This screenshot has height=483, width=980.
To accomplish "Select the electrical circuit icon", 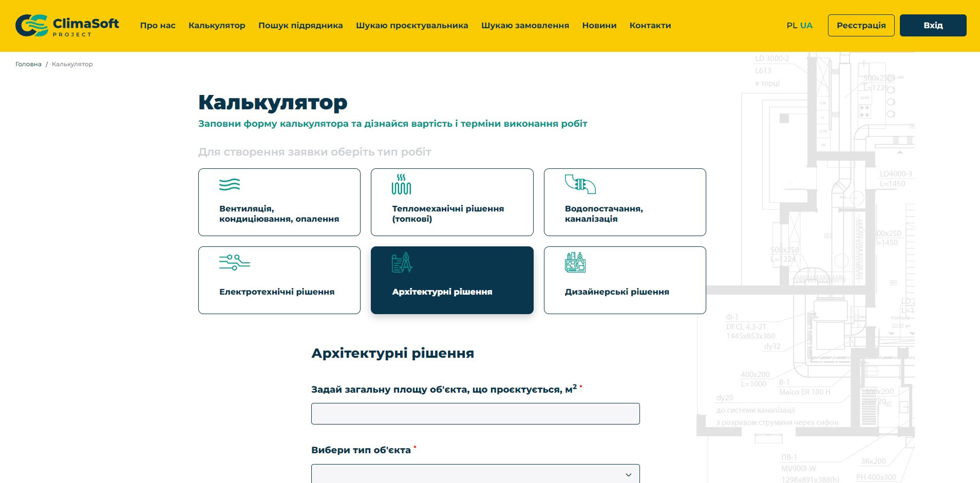I will pyautogui.click(x=234, y=262).
